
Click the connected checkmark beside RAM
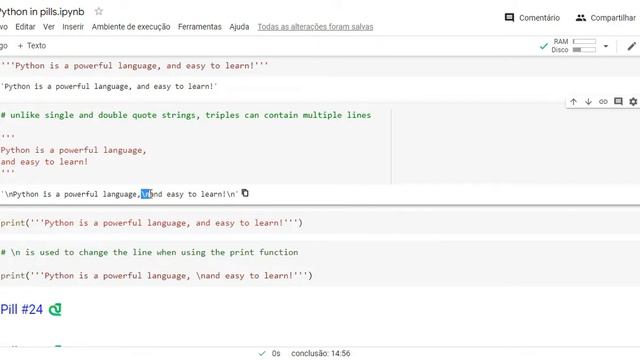pyautogui.click(x=543, y=46)
